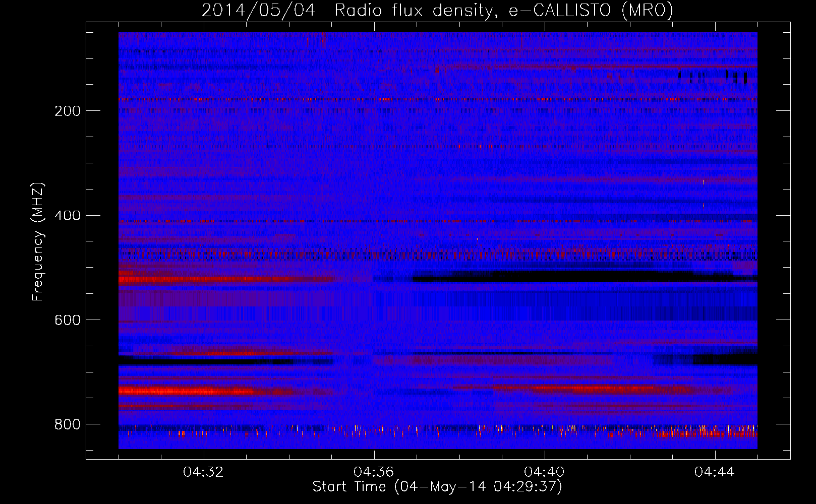Click the 04:36 time tick label
The height and width of the screenshot is (504, 816).
[x=374, y=472]
